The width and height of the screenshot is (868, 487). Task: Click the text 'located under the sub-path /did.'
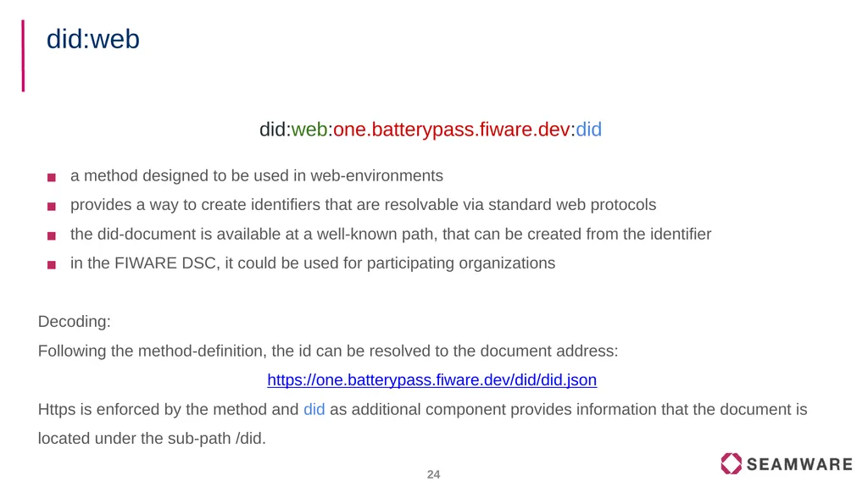(x=152, y=439)
